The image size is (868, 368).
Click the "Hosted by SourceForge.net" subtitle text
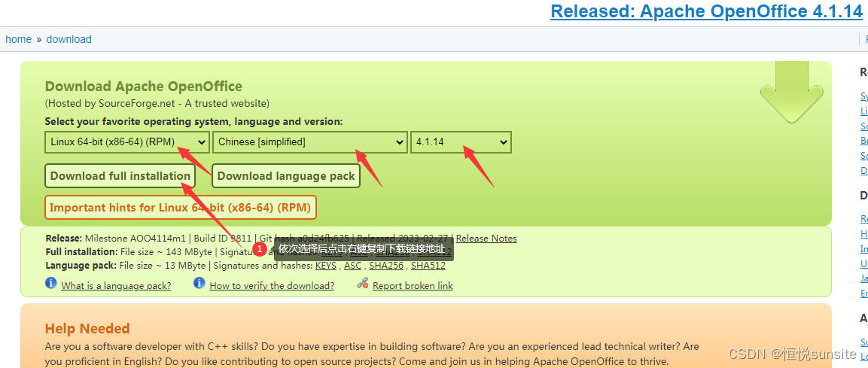157,104
